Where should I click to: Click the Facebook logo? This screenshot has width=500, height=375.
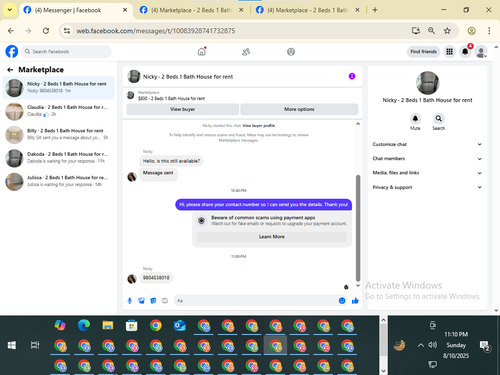(x=12, y=52)
